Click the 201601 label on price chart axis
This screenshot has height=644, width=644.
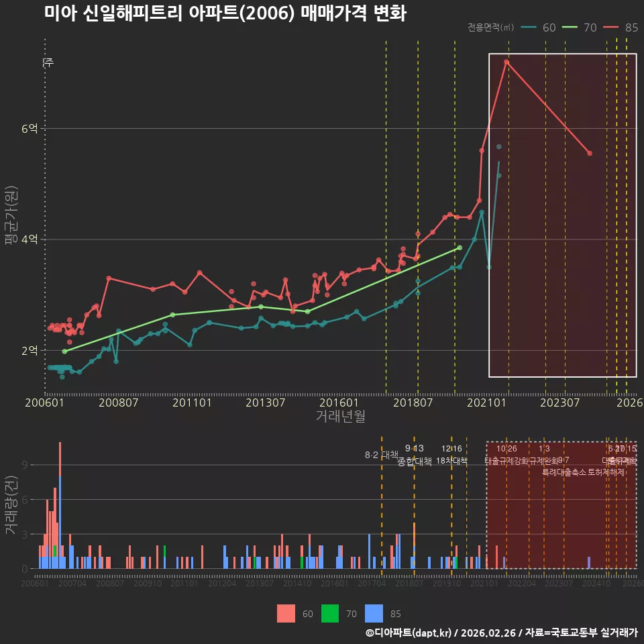pos(339,402)
